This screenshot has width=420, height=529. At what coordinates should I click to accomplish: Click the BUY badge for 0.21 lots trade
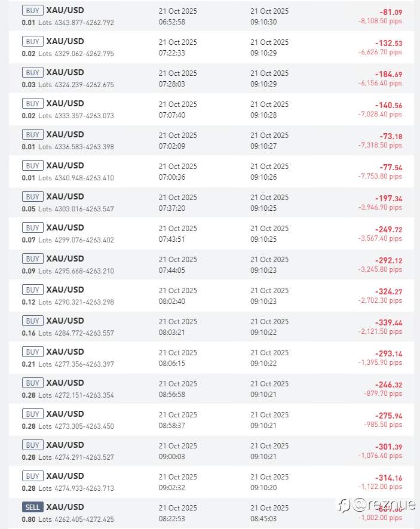click(32, 352)
